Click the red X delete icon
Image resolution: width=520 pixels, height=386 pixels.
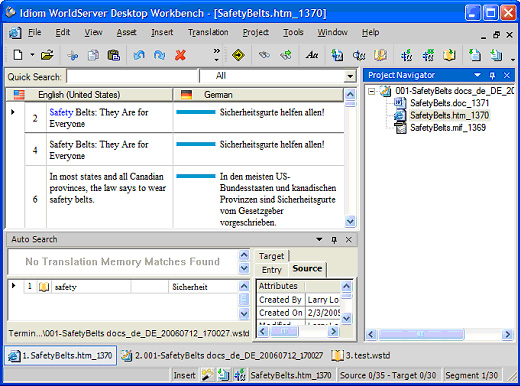(180, 55)
